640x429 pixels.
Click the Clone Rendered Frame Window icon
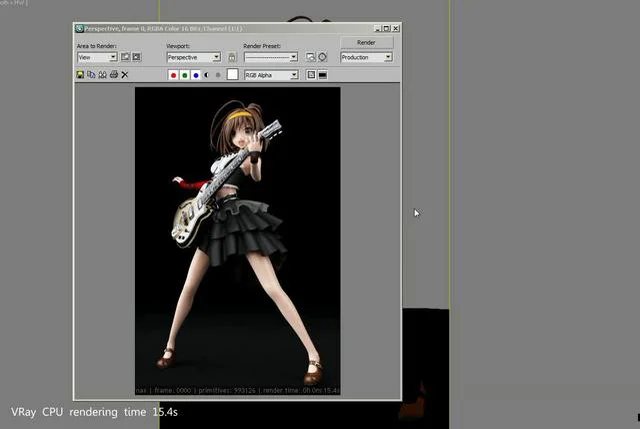[x=102, y=75]
